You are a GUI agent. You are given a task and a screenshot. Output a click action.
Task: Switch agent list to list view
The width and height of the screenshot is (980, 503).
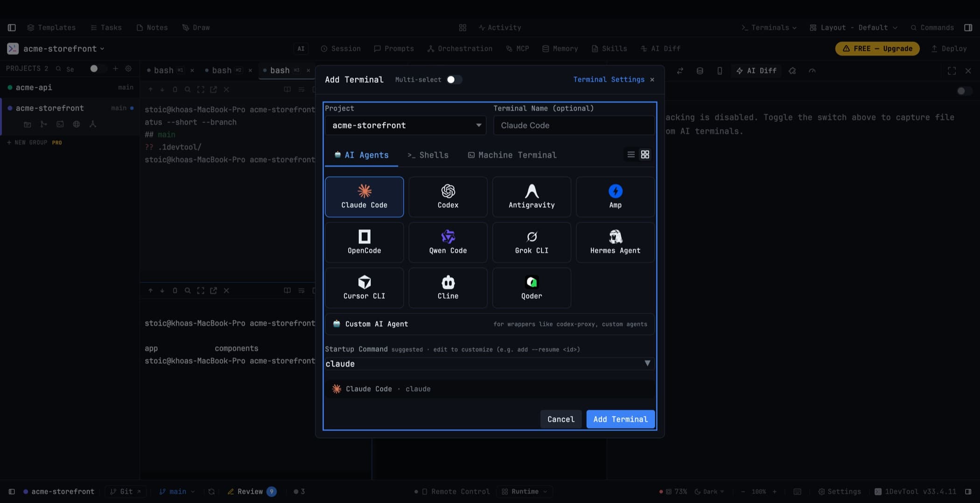click(631, 154)
